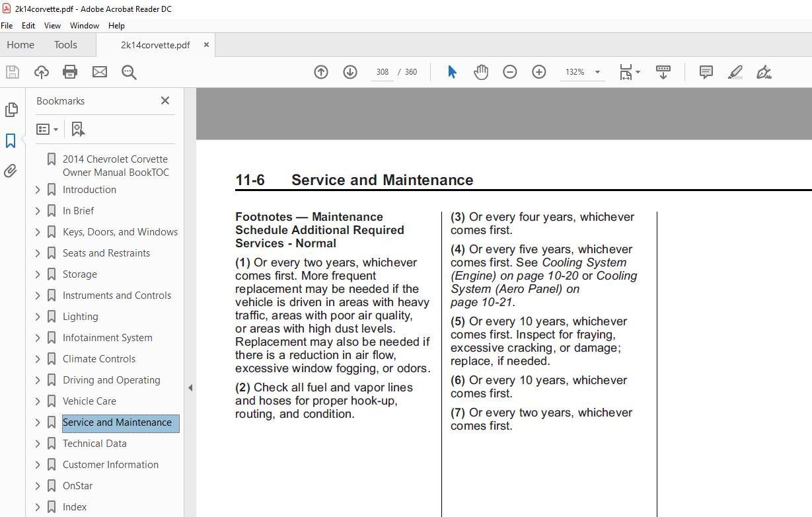Open the Technical Data bookmark

click(x=94, y=444)
